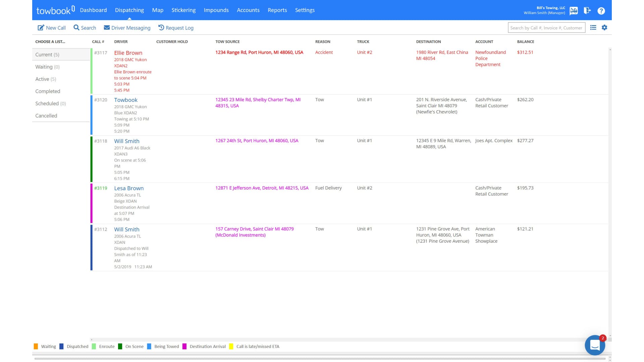This screenshot has width=644, height=362.
Task: Open the Reports menu
Action: click(277, 10)
